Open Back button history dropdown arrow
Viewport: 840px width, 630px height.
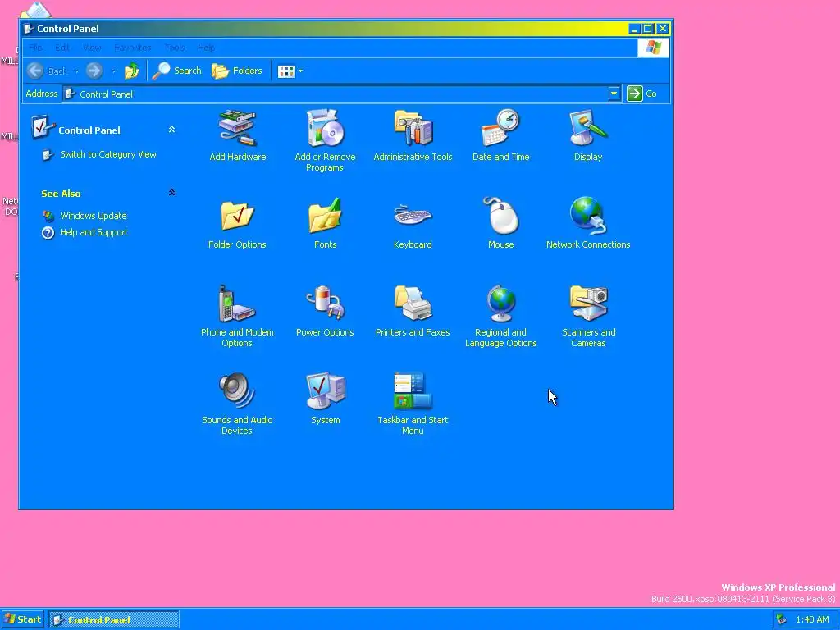click(76, 71)
